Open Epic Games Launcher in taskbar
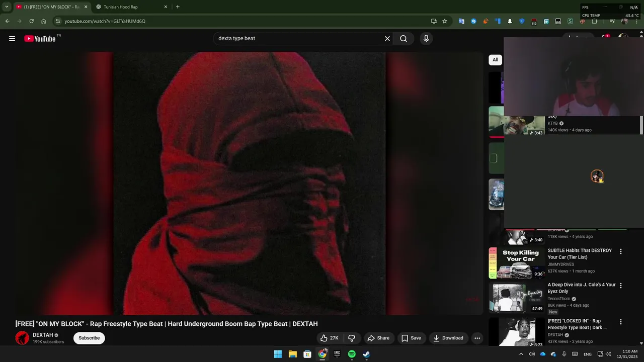 (337, 354)
